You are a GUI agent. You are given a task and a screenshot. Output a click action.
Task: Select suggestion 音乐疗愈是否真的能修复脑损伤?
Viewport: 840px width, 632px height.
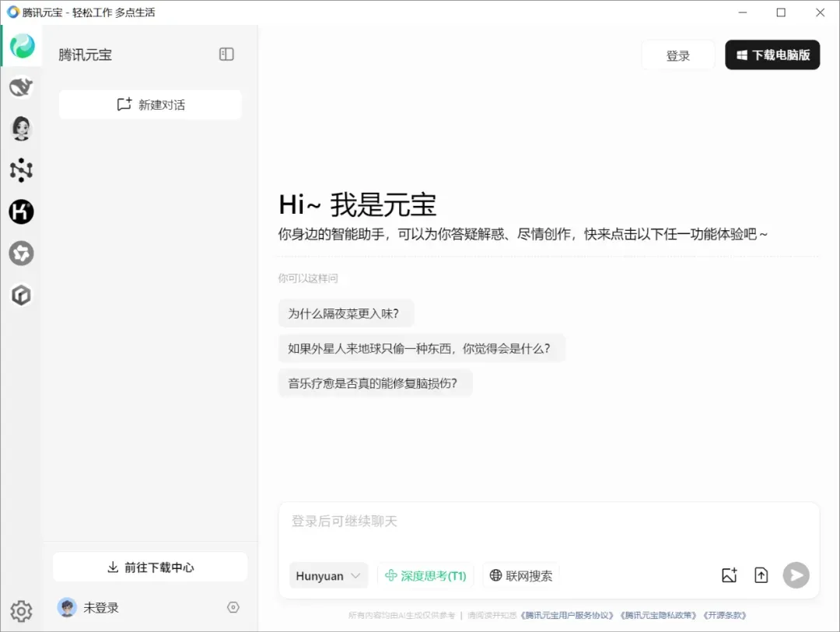pos(375,383)
